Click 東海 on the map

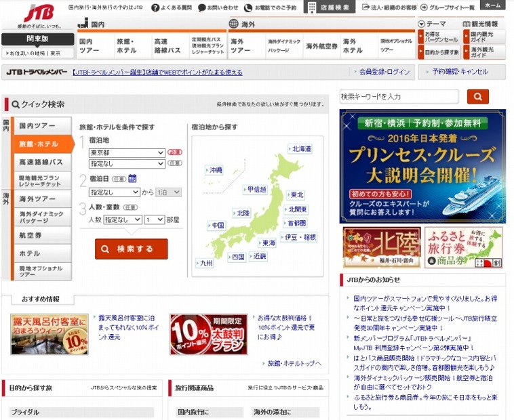267,243
